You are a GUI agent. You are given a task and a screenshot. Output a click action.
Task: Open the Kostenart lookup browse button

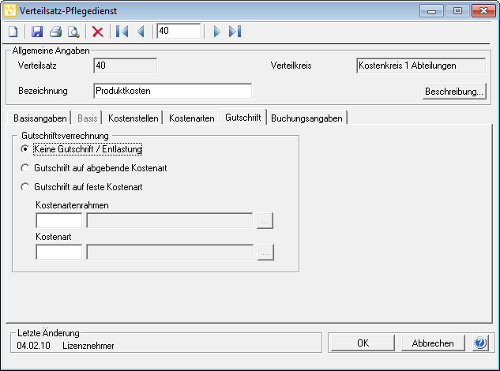pos(265,252)
